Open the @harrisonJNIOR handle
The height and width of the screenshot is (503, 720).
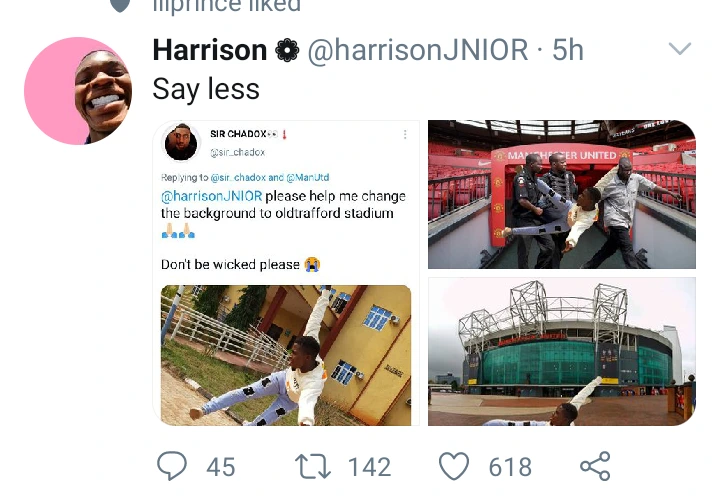pos(418,50)
